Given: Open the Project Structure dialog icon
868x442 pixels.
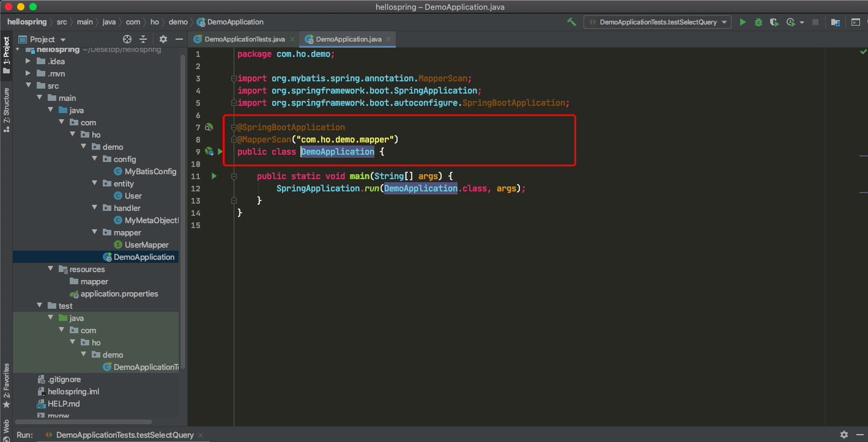Looking at the screenshot, I should (x=836, y=22).
